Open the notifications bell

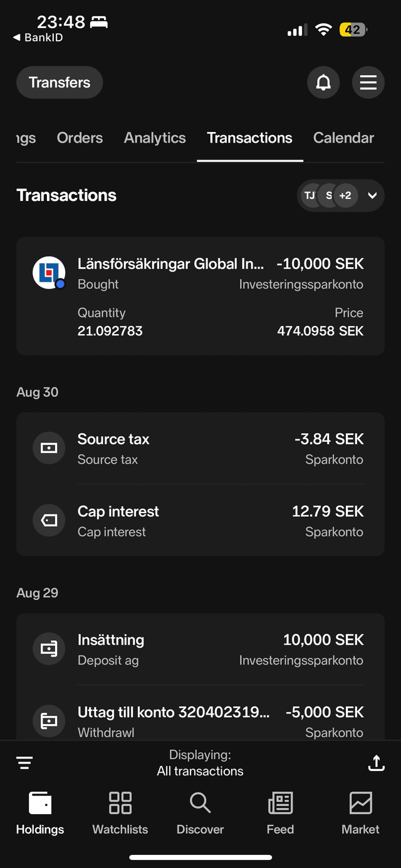click(323, 83)
